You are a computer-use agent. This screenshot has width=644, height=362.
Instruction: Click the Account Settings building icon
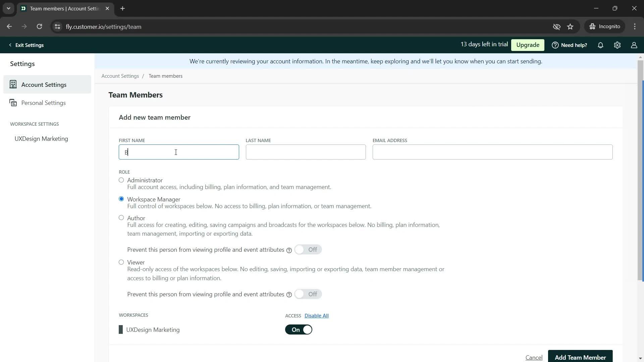13,84
